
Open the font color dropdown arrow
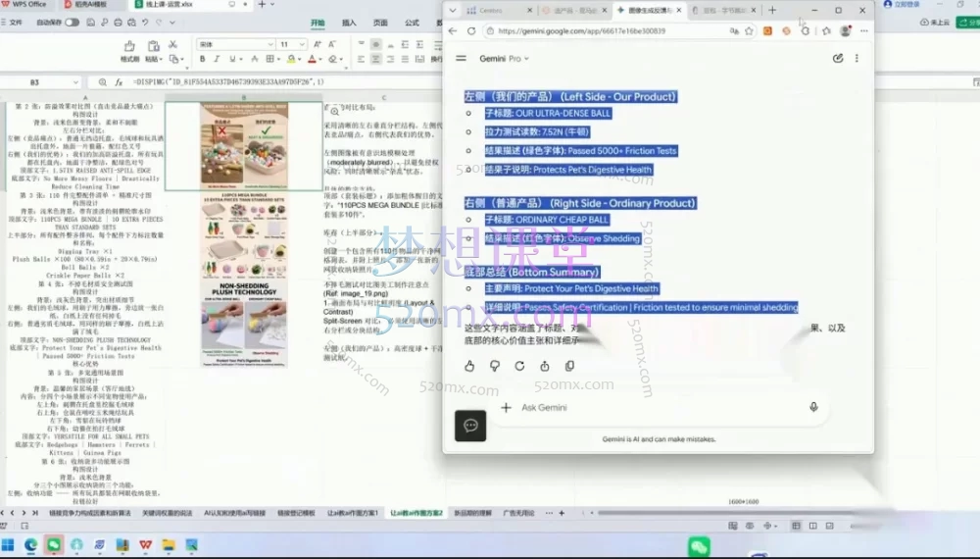pyautogui.click(x=320, y=59)
